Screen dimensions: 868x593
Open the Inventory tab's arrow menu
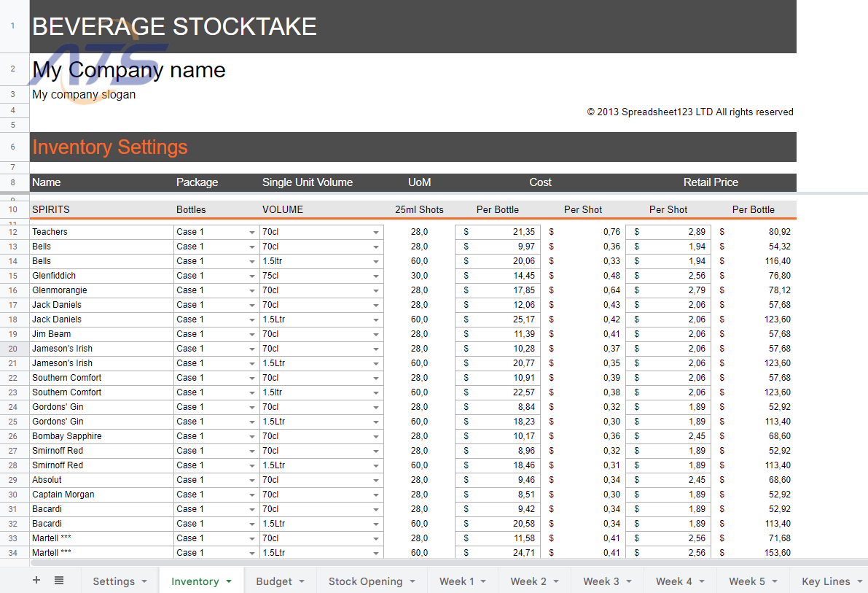pos(229,581)
